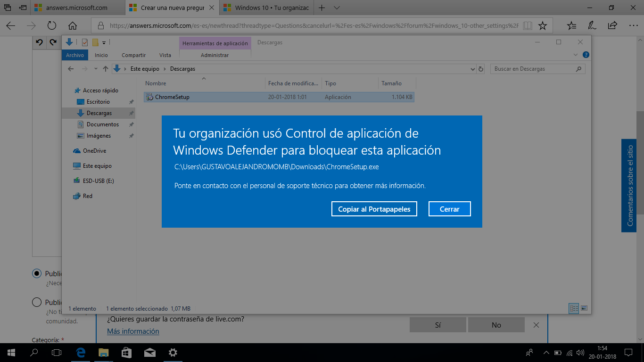This screenshot has width=644, height=362.
Task: Open the Comentarios sobre el sitio tab
Action: click(x=629, y=186)
